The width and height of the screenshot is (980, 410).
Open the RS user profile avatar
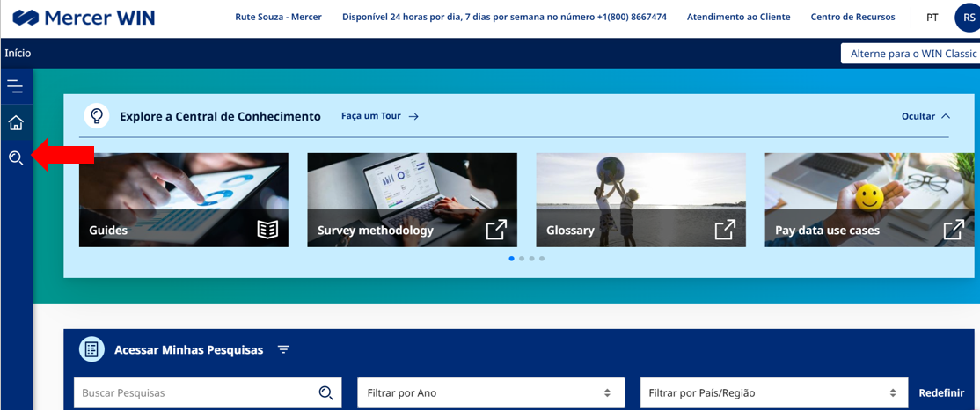point(969,17)
